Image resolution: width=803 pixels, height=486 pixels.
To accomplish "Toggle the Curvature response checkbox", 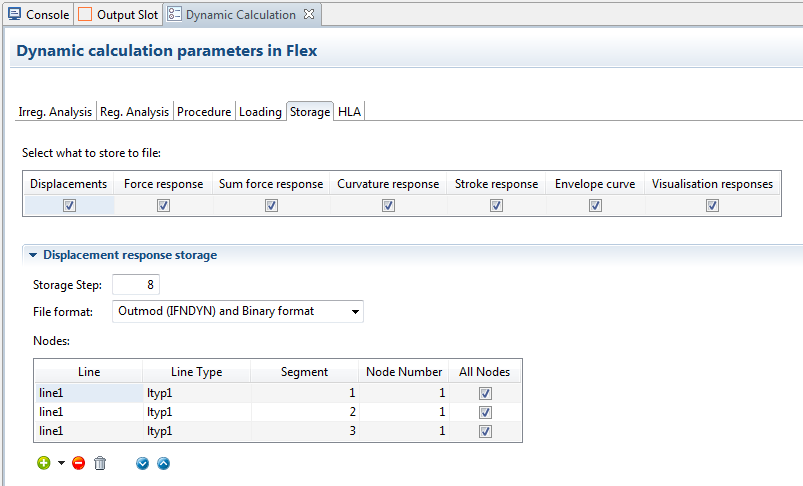I will [x=388, y=205].
